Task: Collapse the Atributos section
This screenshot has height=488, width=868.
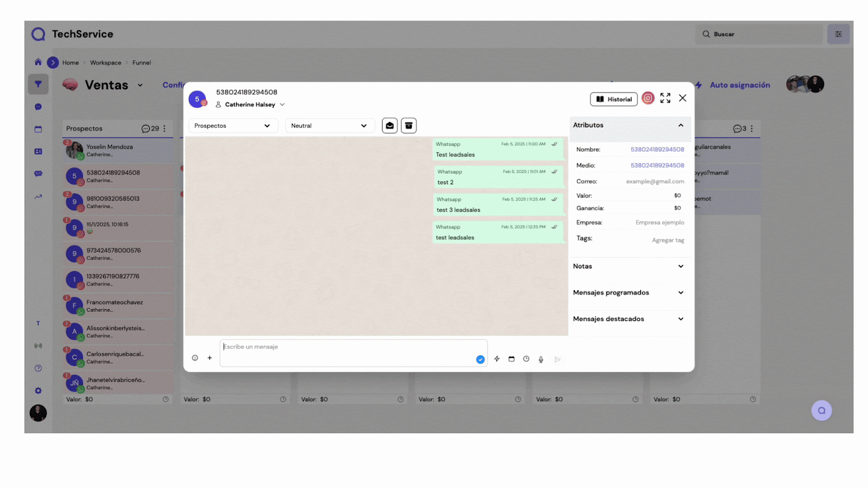Action: [680, 125]
